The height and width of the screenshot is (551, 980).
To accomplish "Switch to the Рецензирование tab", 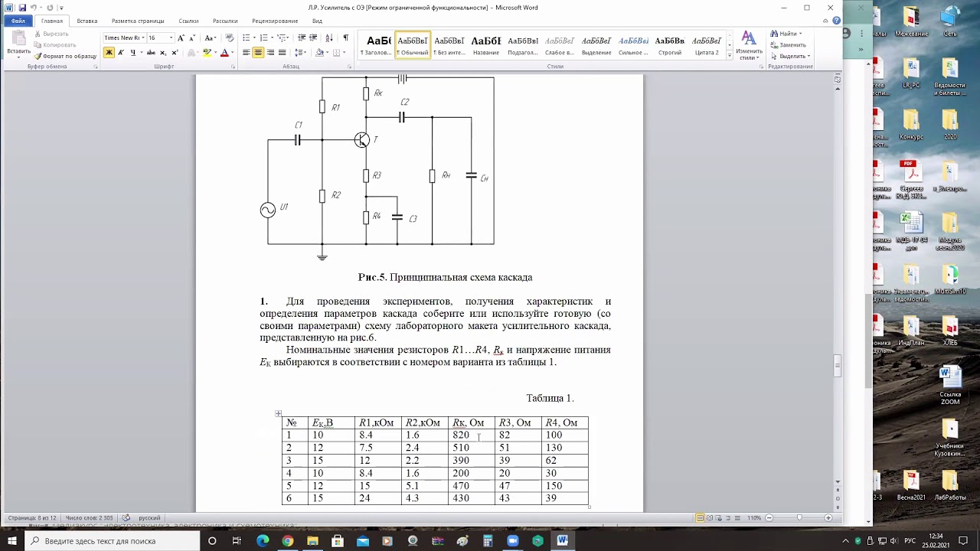I will 275,21.
